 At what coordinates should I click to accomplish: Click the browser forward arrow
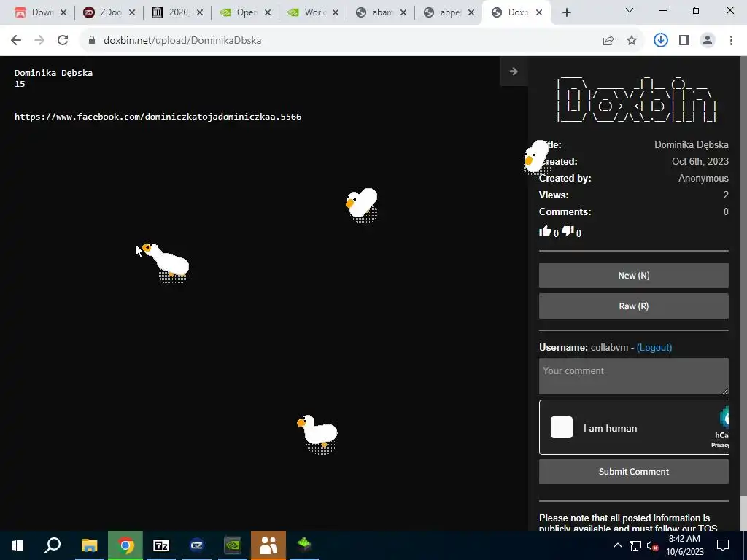(x=39, y=41)
